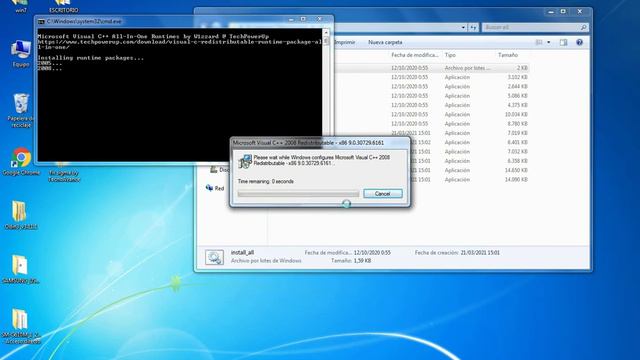This screenshot has height=360, width=640.
Task: Click the installer icon in Visual C++ dialog
Action: pos(245,162)
